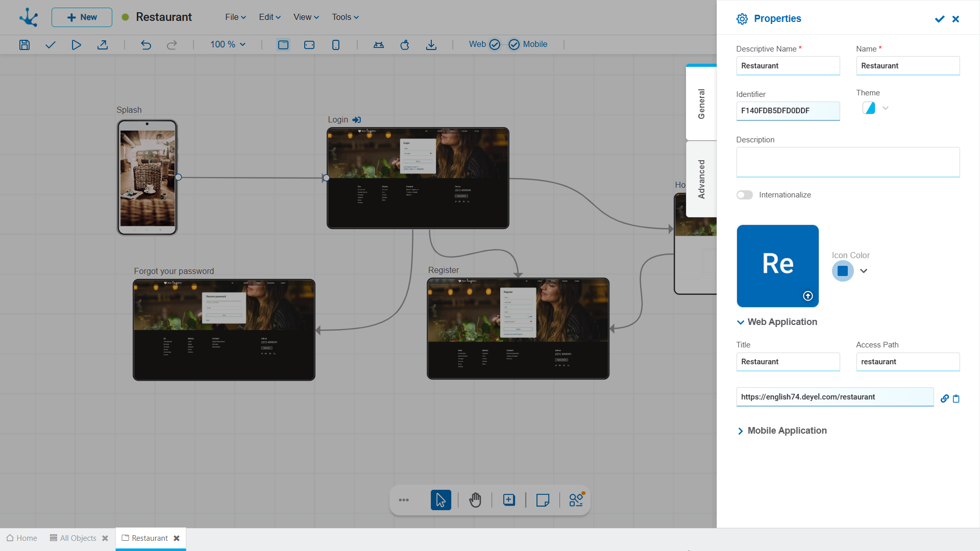Switch to the Advanced properties tab
This screenshot has height=551, width=980.
tap(702, 179)
